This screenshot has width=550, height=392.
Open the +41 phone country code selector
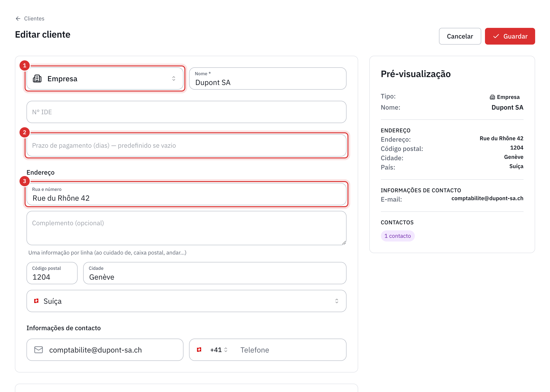point(219,350)
